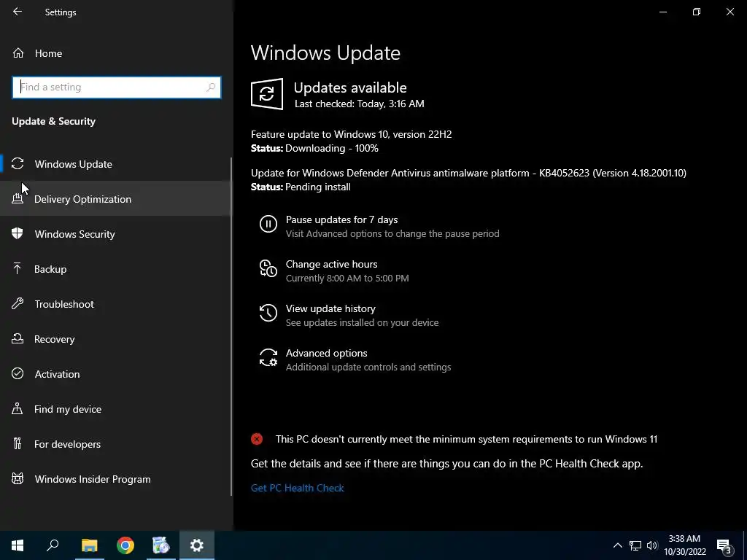Click the Windows Defender Antivirus KB4052623 update text
The image size is (747, 560).
coord(469,173)
